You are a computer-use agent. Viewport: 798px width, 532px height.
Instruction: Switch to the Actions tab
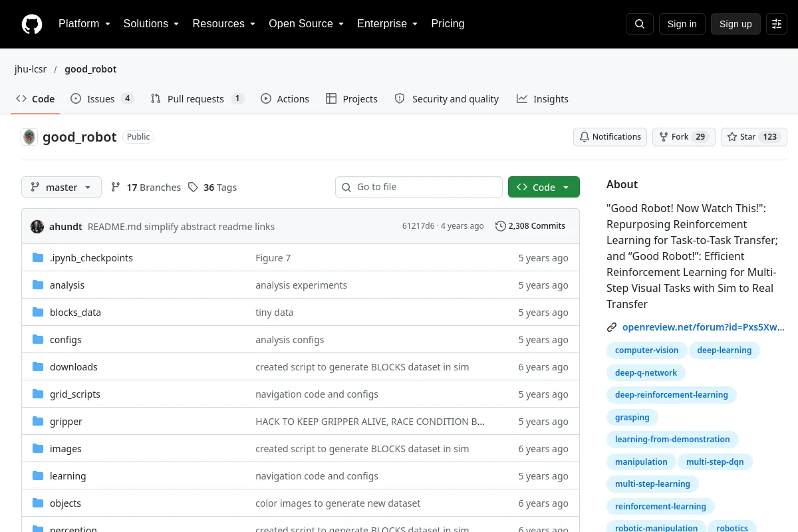(285, 99)
